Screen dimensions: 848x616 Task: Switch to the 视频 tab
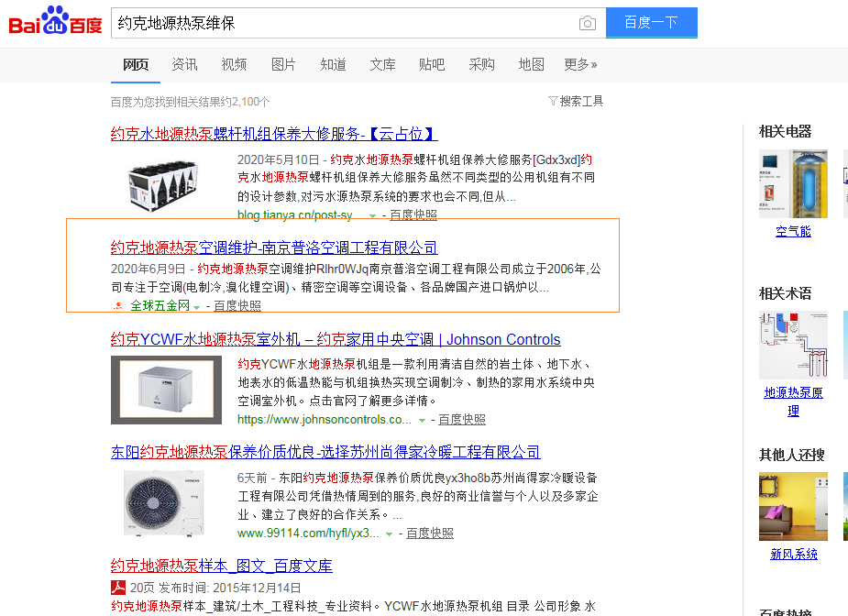tap(234, 65)
